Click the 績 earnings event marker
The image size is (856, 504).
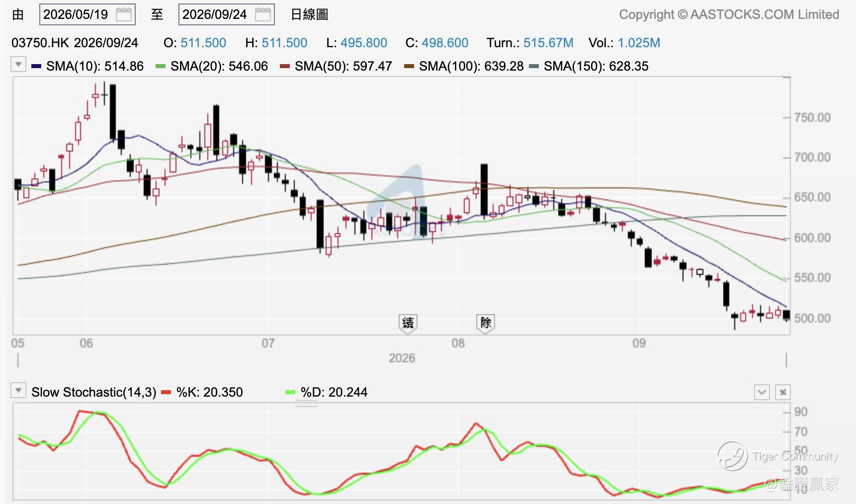coord(408,323)
